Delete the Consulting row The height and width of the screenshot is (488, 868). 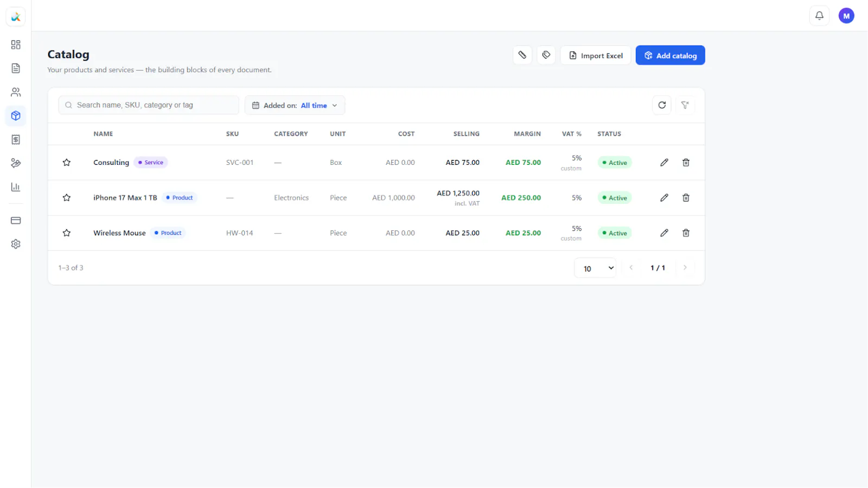click(686, 163)
